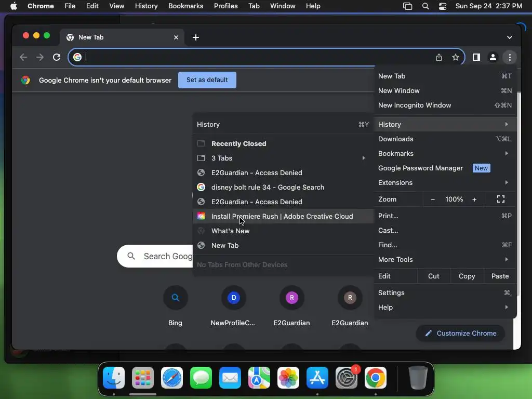This screenshot has height=399, width=532.
Task: Open the NewProfileC... shortcut
Action: 233,298
